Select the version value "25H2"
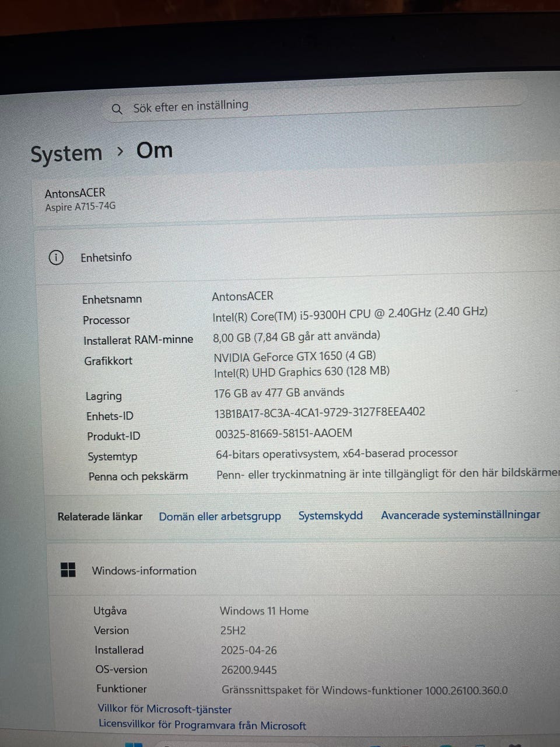Viewport: 560px width, 747px height. coord(233,631)
